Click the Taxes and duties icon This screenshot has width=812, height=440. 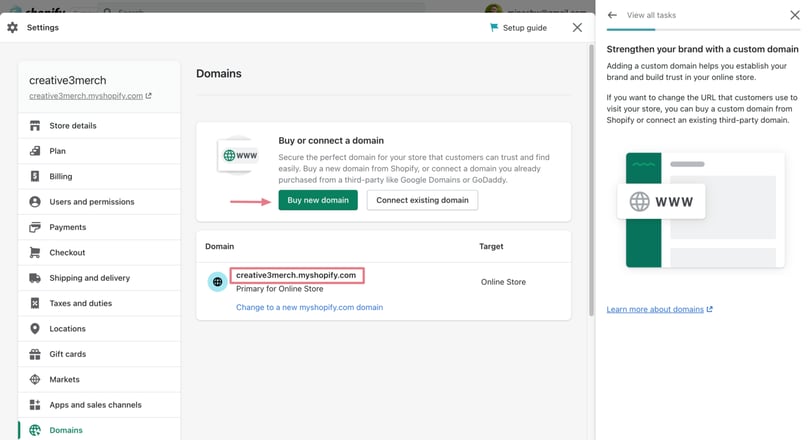click(x=35, y=303)
